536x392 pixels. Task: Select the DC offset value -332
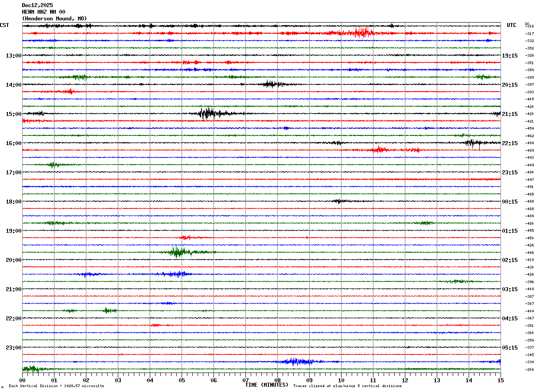[x=529, y=41]
